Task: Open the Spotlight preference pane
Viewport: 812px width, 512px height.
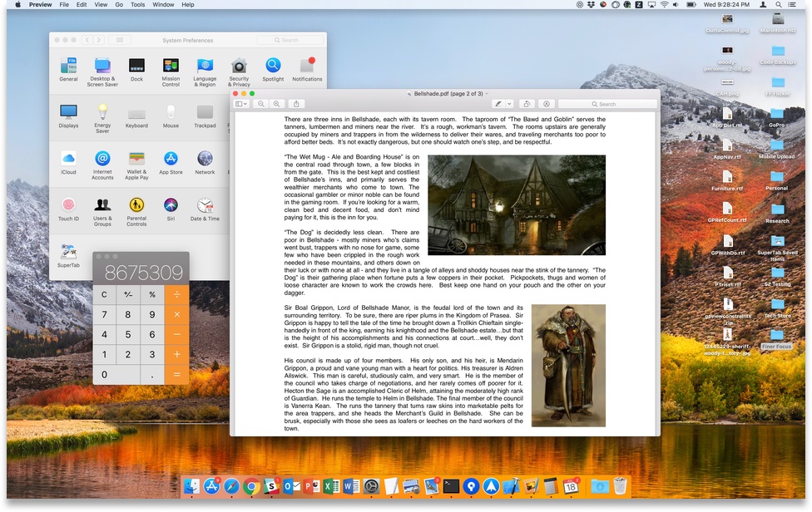Action: click(273, 67)
